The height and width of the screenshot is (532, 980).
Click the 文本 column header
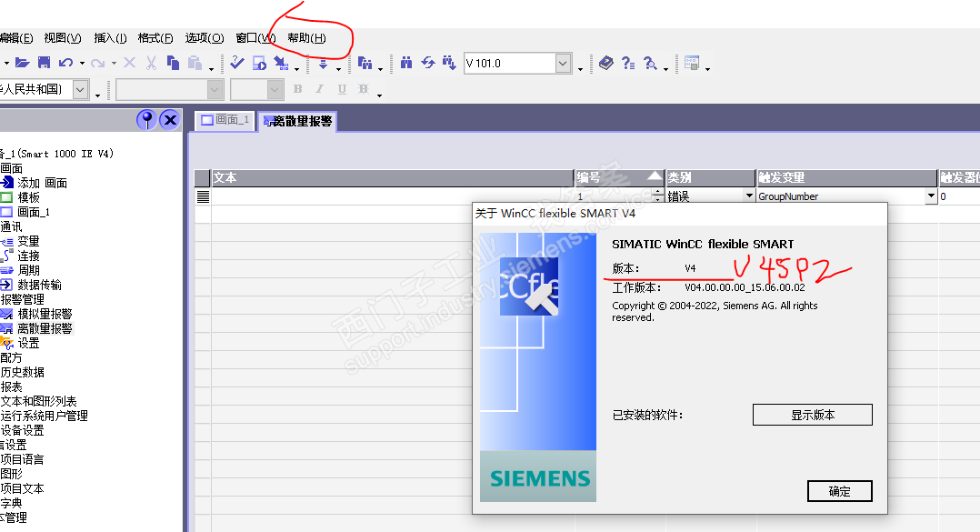pos(393,177)
